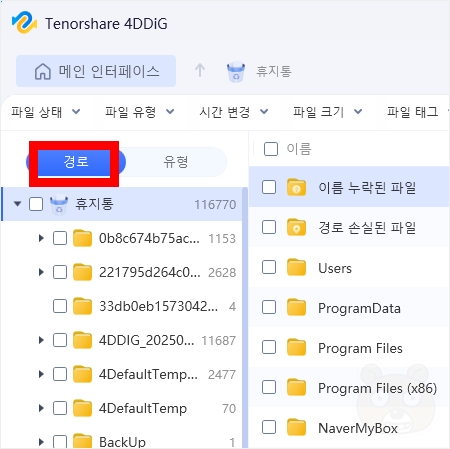Image resolution: width=450 pixels, height=449 pixels.
Task: Click the home icon in 메인 인터페이스 button
Action: point(43,72)
